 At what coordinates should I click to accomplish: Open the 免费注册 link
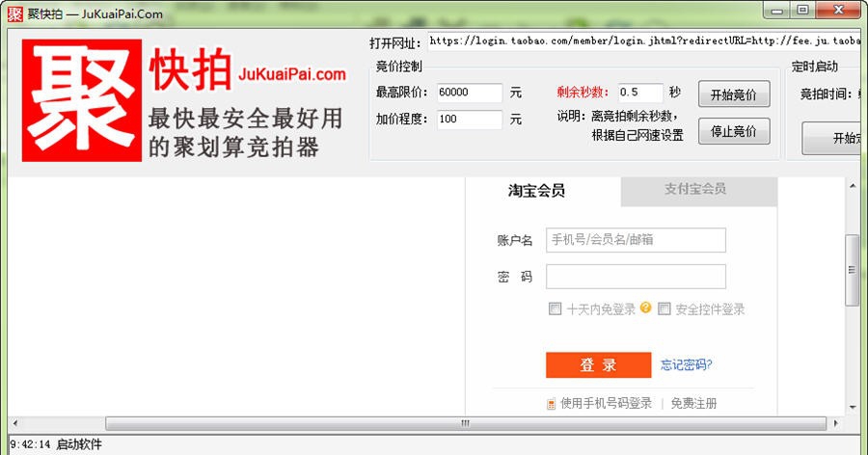(693, 404)
